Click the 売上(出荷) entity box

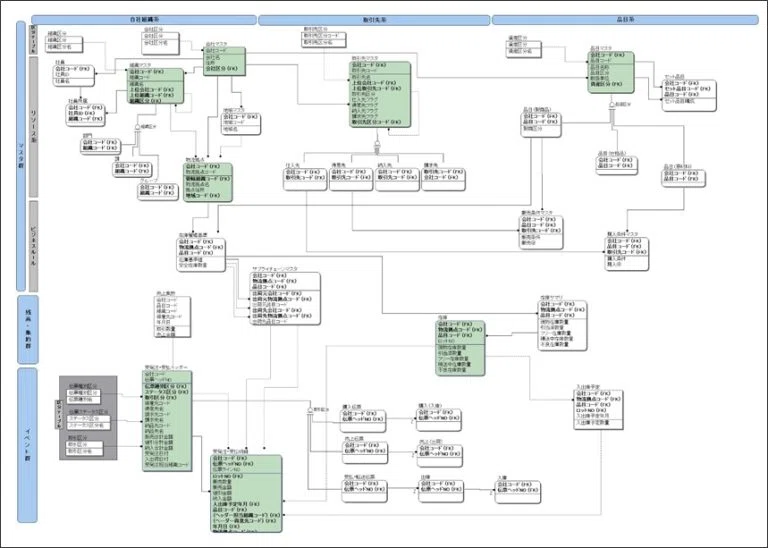pos(440,455)
